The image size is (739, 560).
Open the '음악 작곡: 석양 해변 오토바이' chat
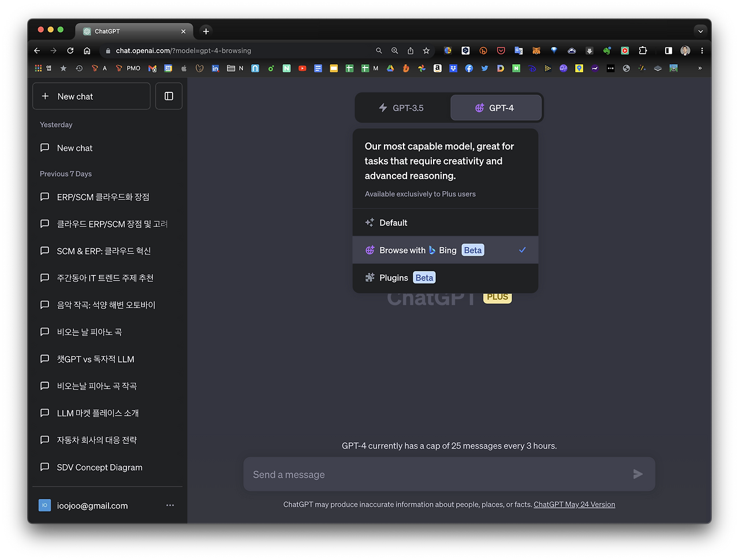(x=107, y=305)
